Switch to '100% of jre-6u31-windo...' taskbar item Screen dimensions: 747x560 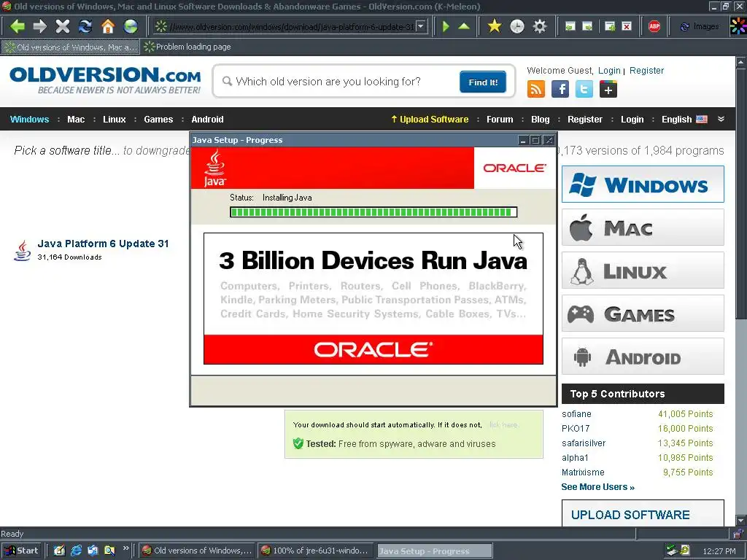click(315, 551)
